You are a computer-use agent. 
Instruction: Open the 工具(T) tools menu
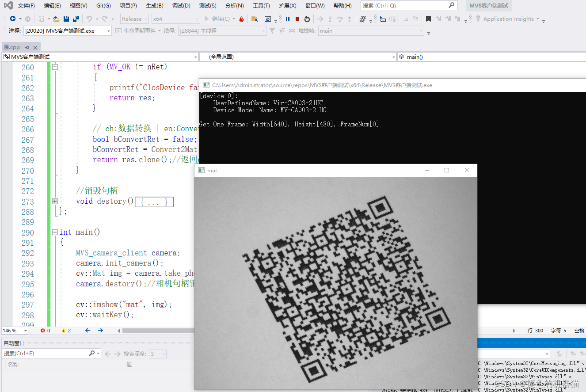pos(261,6)
